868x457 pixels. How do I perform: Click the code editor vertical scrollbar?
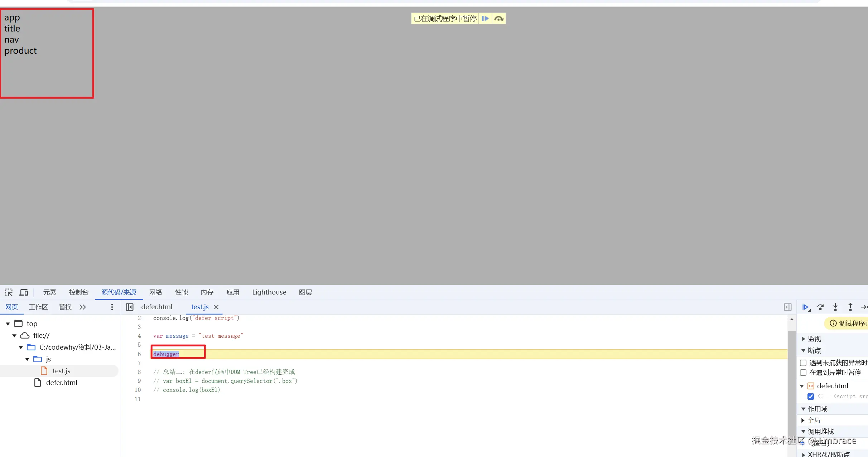tap(792, 386)
